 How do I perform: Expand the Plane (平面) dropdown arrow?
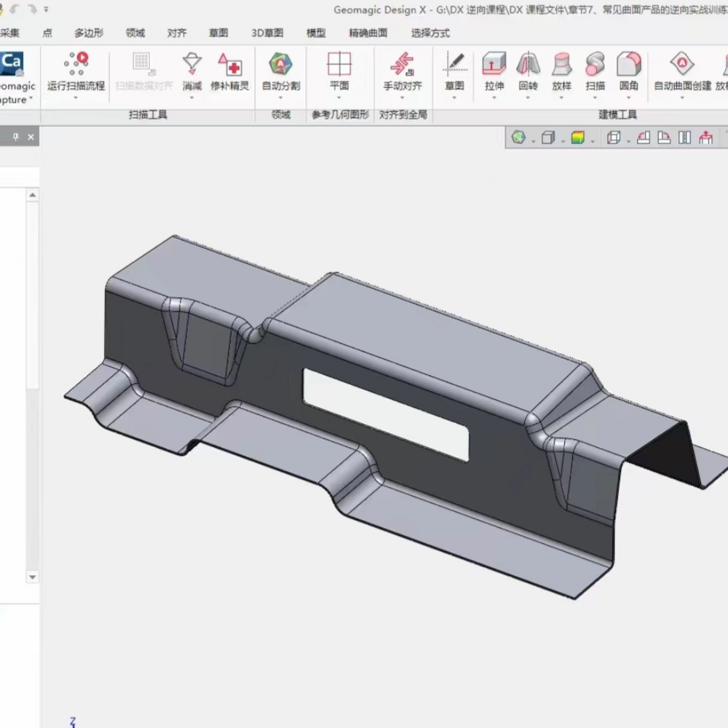tap(339, 98)
